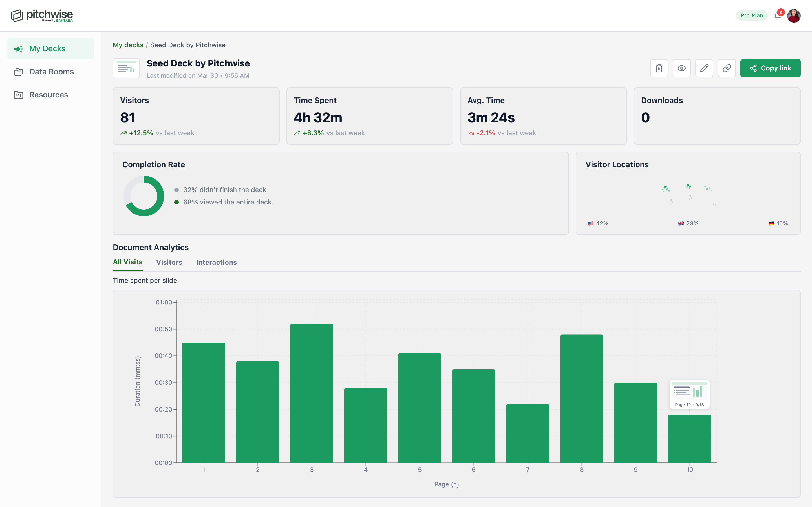Switch to the Visitors analytics tab
Viewport: 812px width, 507px height.
[x=169, y=262]
